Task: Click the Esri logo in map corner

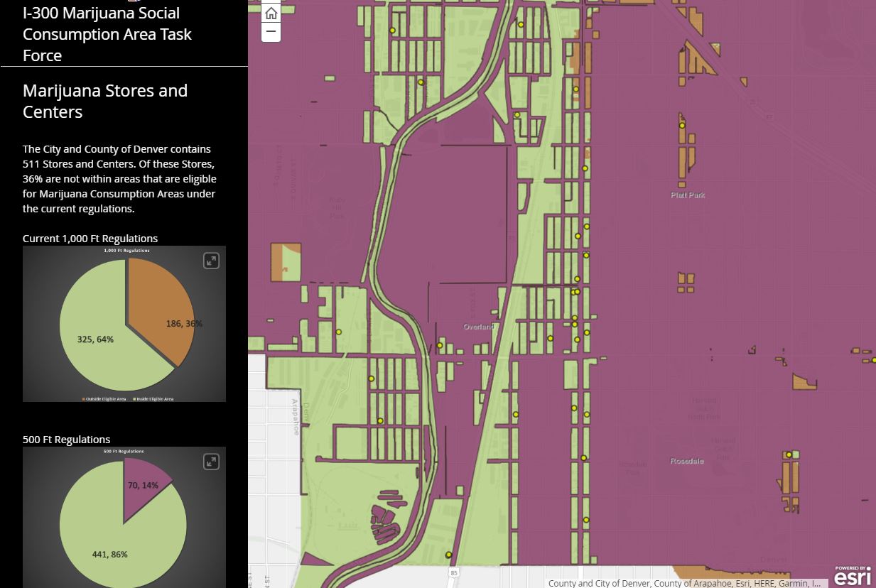Action: (853, 577)
